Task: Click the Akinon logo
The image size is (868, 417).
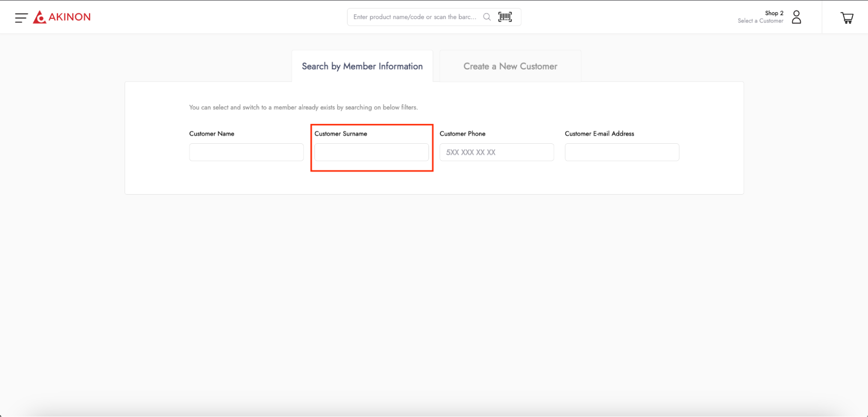Action: (62, 17)
